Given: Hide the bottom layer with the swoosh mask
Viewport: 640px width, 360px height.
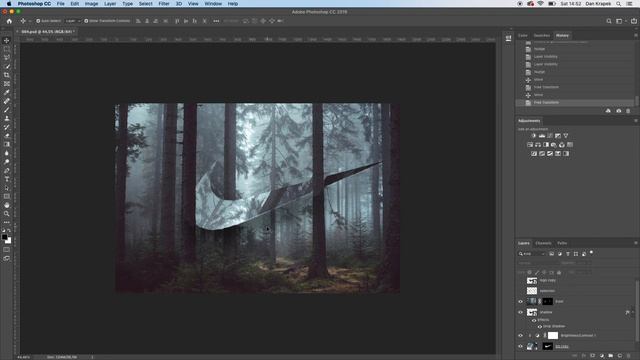Looking at the screenshot, I should (x=520, y=346).
